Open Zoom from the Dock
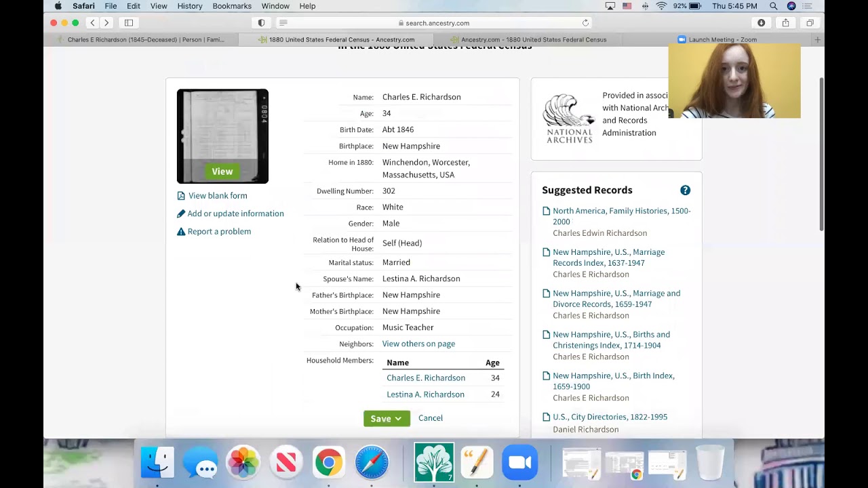Viewport: 868px width, 488px height. pos(519,462)
